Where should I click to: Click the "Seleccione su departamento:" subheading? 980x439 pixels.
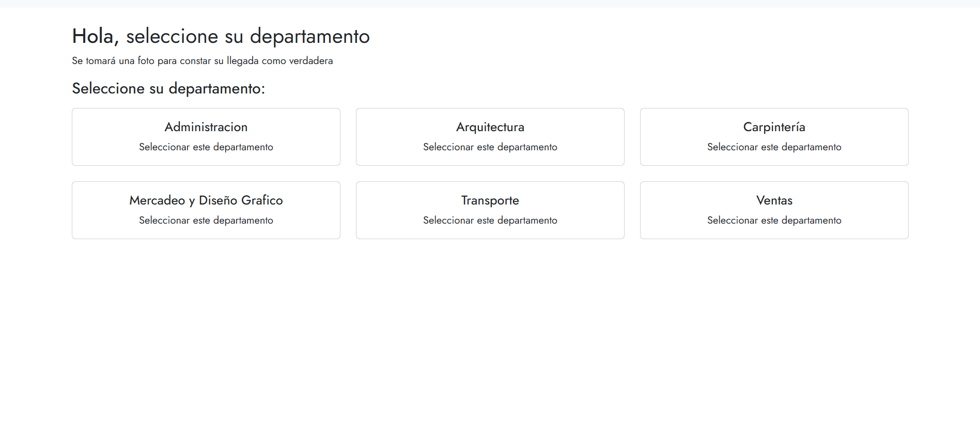(168, 88)
